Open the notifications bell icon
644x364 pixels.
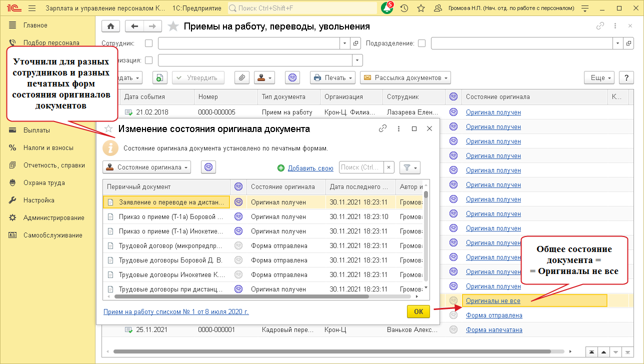386,8
